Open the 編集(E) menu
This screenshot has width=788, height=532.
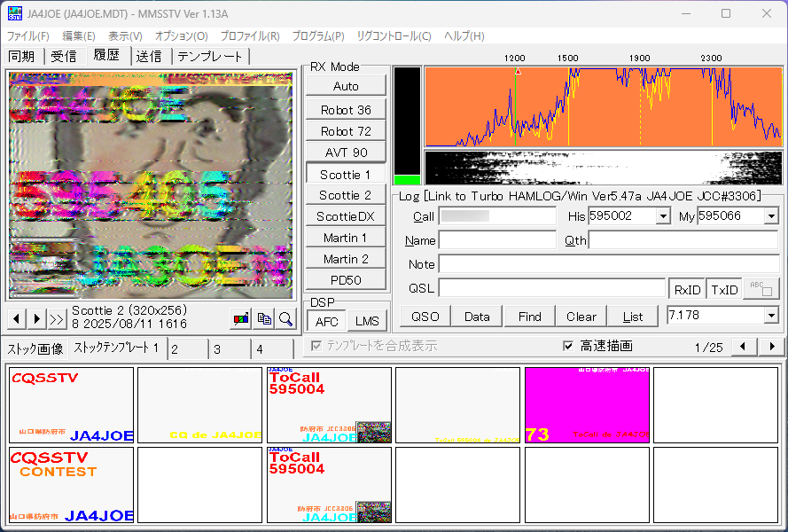tap(78, 35)
